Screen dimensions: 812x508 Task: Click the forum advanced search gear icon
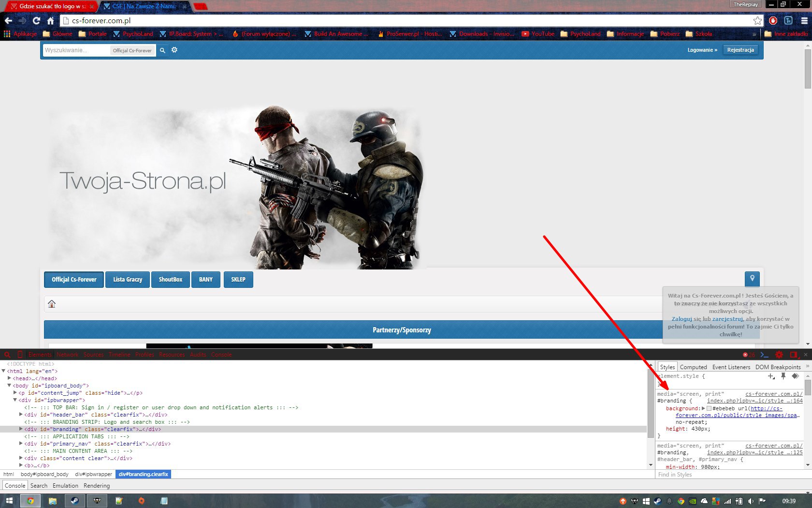pyautogui.click(x=174, y=50)
